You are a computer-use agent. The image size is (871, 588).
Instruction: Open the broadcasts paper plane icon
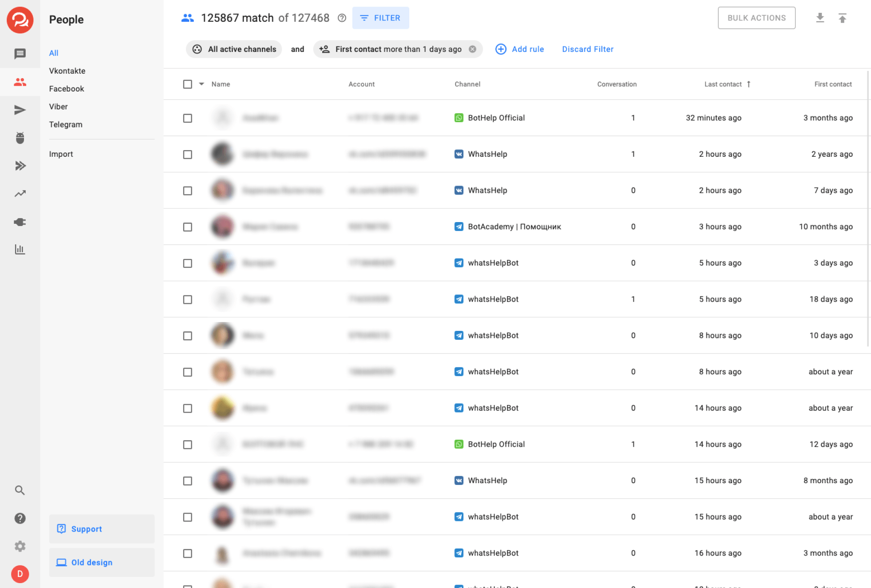click(x=20, y=110)
